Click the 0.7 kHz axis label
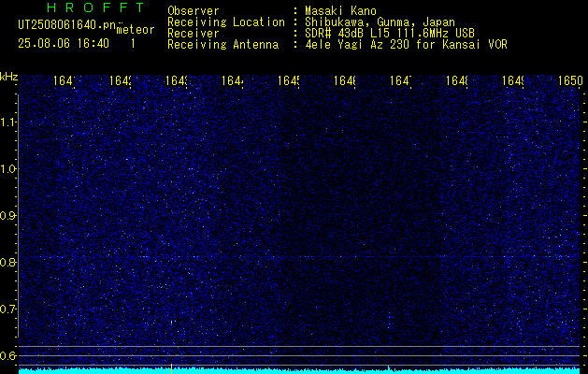This screenshot has height=374, width=588. (x=7, y=309)
